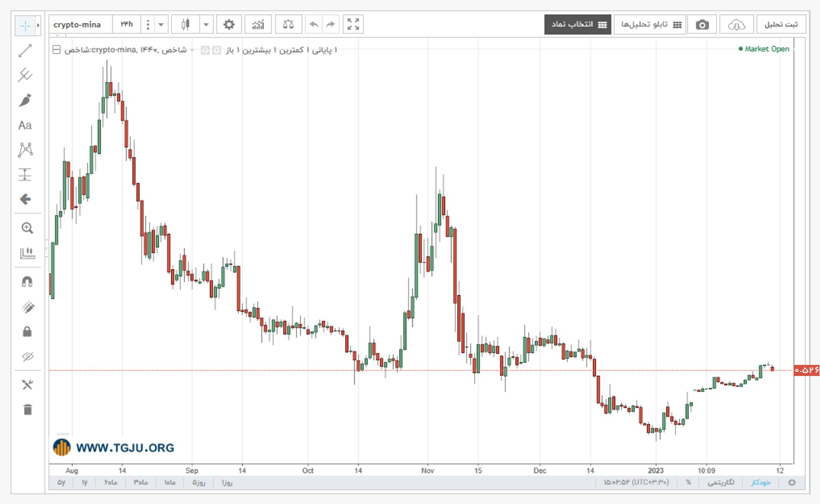Click the trash can to remove drawings

pyautogui.click(x=27, y=409)
